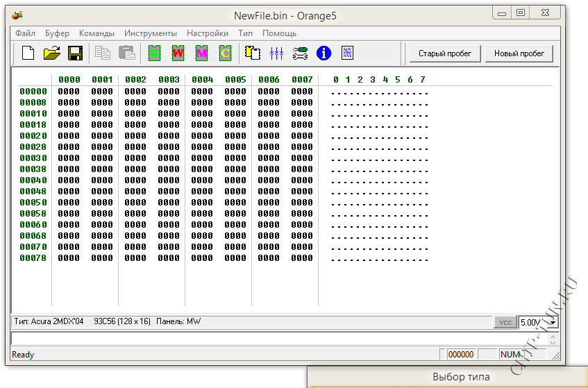588x388 pixels.
Task: Click the yellow C chip icon
Action: click(225, 53)
